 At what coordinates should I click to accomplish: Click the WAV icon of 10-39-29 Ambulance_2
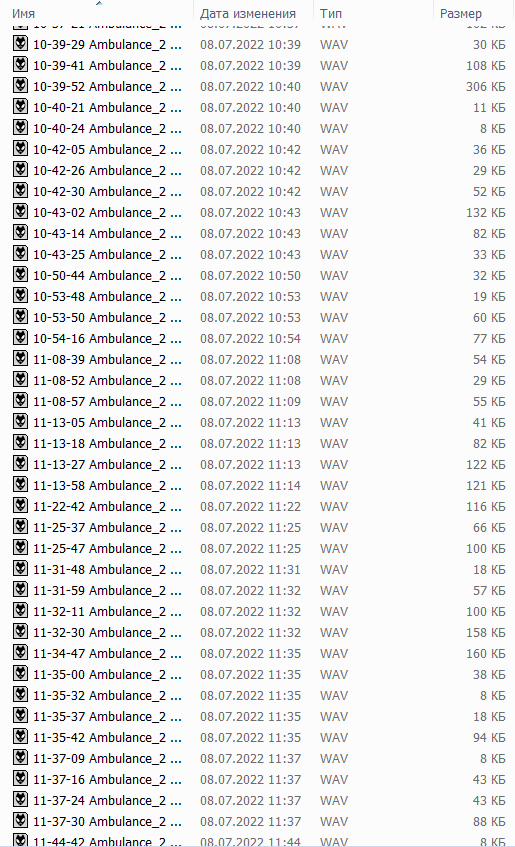point(21,44)
